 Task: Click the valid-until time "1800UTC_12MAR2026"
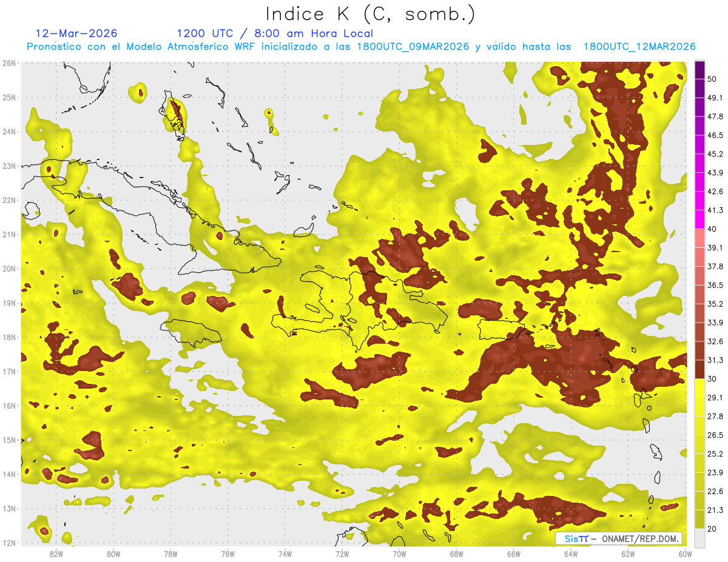639,47
